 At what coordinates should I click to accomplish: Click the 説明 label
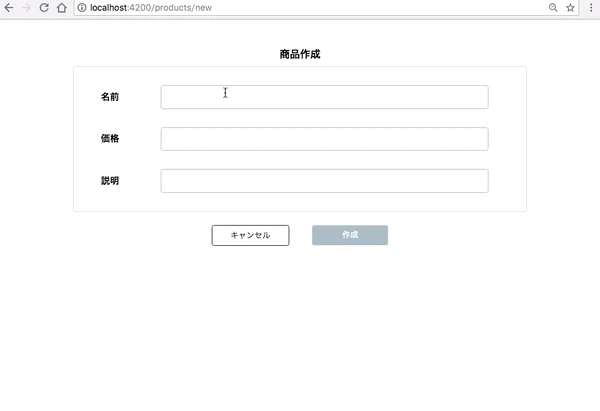110,181
